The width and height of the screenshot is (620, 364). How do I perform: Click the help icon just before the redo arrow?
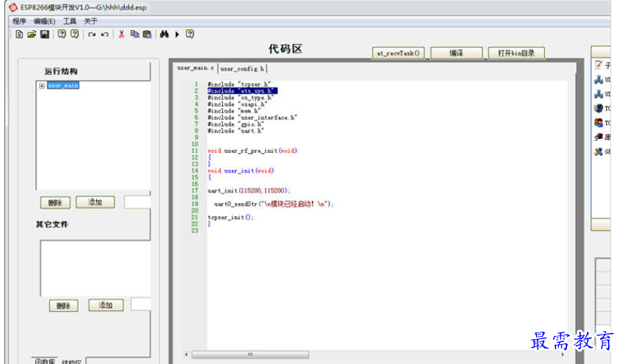click(75, 34)
